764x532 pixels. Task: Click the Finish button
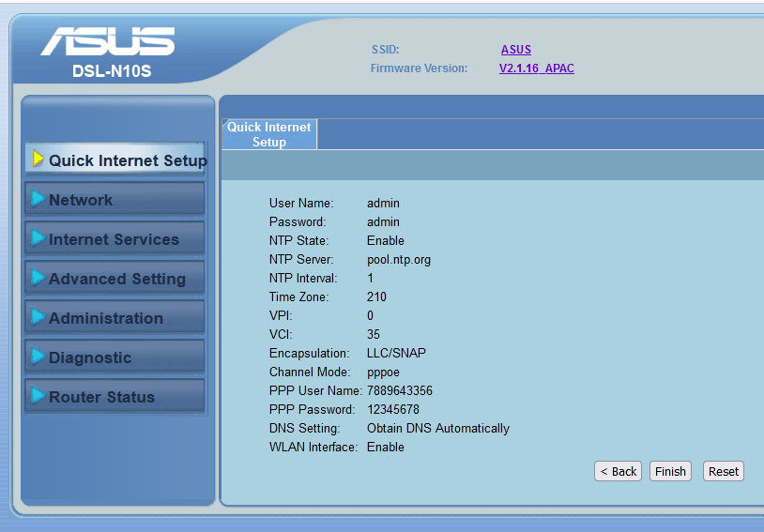click(670, 471)
